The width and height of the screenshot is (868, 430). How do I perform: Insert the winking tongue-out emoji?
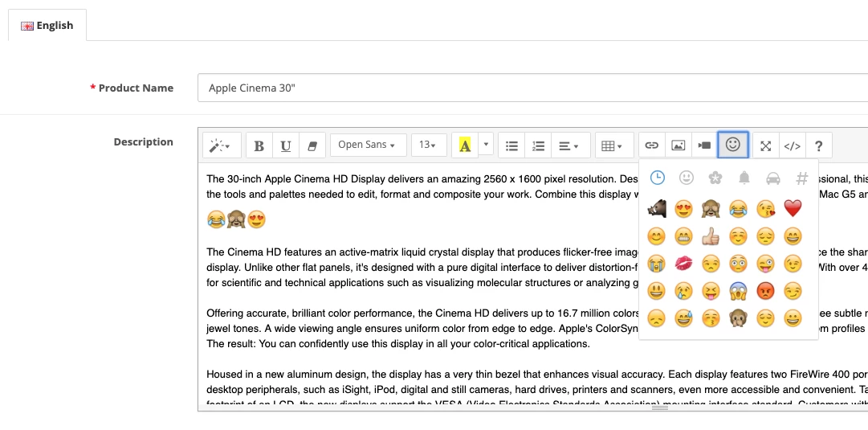point(765,264)
